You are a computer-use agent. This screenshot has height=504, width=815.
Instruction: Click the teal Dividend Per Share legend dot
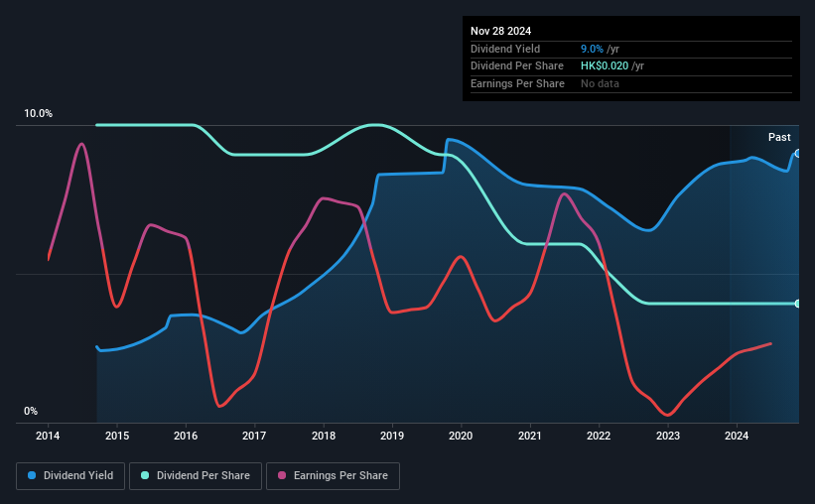click(x=145, y=475)
